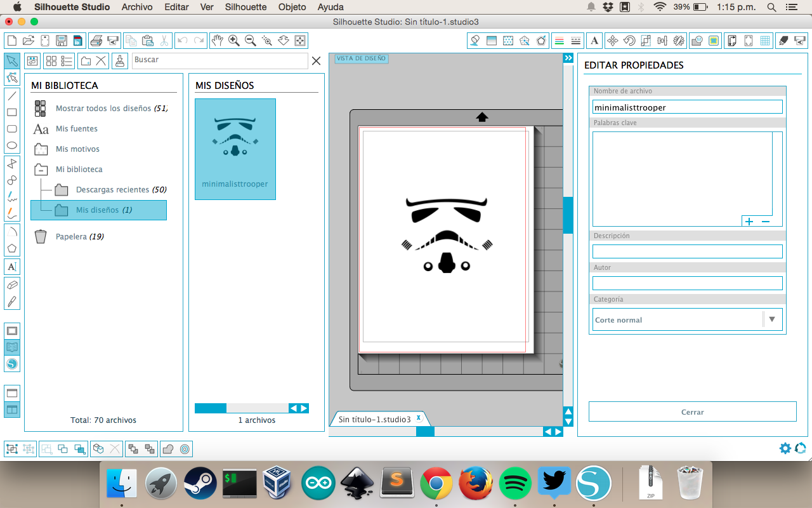
Task: Zoom in with the magnifier plus
Action: point(234,41)
